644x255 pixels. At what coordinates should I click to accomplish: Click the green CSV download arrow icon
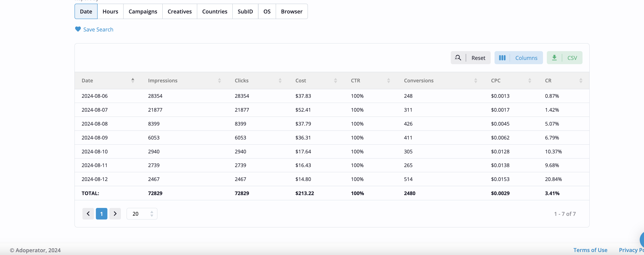[554, 58]
